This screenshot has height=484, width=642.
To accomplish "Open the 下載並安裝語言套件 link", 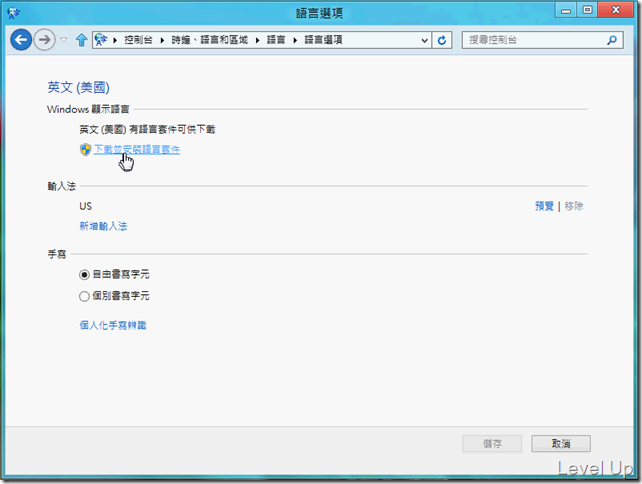I will click(137, 149).
